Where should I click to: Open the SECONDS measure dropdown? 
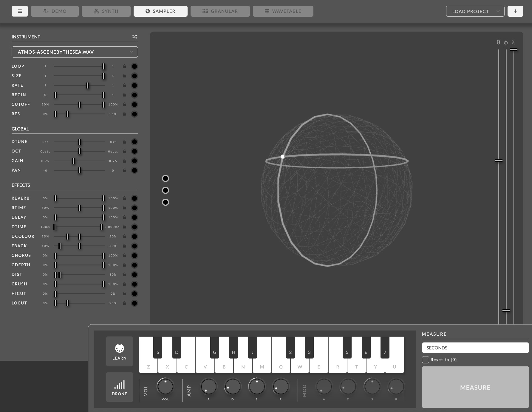[475, 348]
